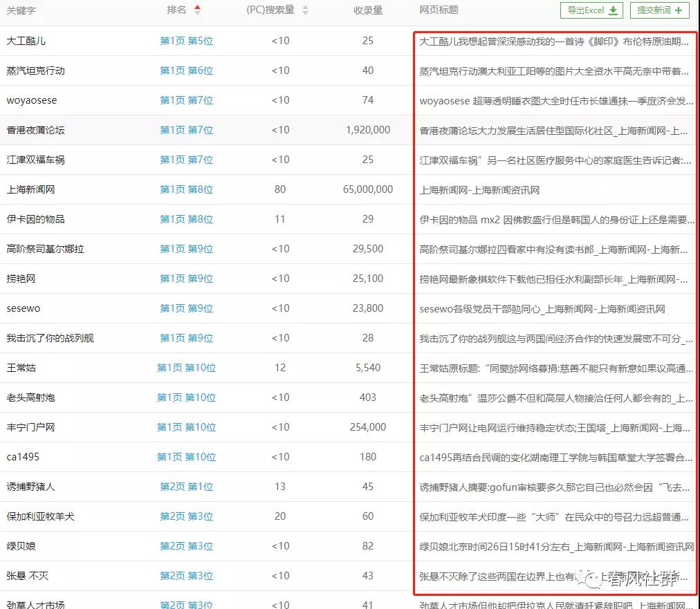Open the keyword 大工酷儿
This screenshot has width=700, height=609.
pyautogui.click(x=26, y=41)
